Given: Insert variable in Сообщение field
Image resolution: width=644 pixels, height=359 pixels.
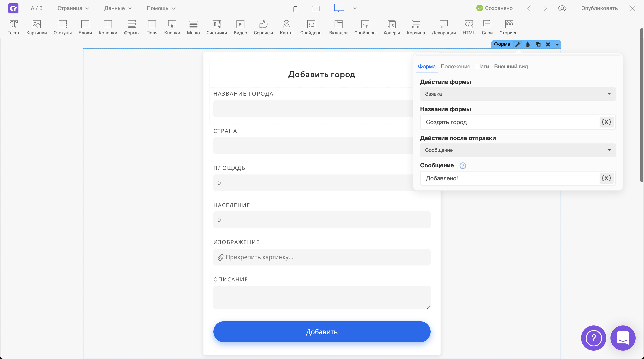Looking at the screenshot, I should pyautogui.click(x=606, y=178).
